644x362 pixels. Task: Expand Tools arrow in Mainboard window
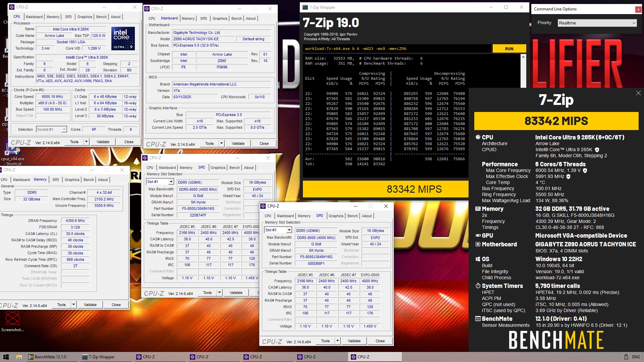[221, 143]
